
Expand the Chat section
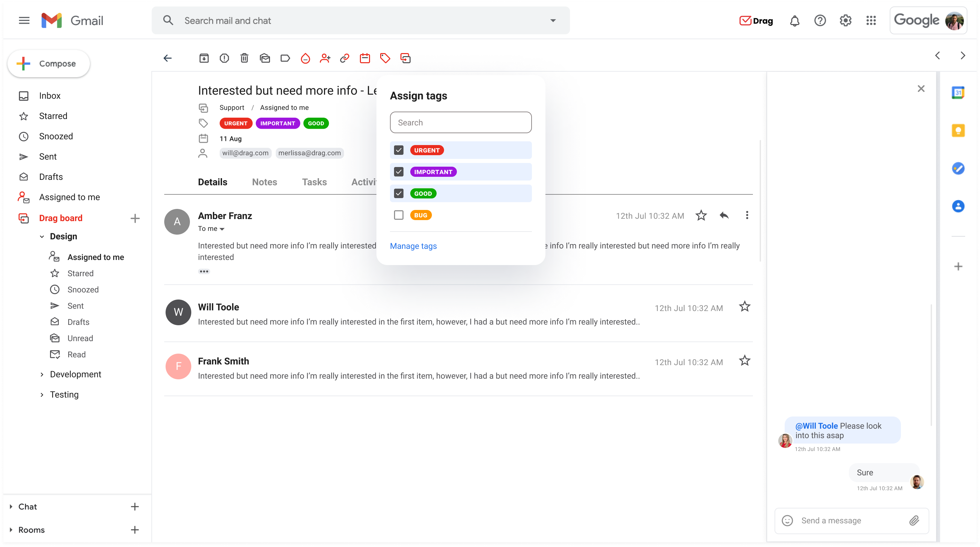pos(11,507)
